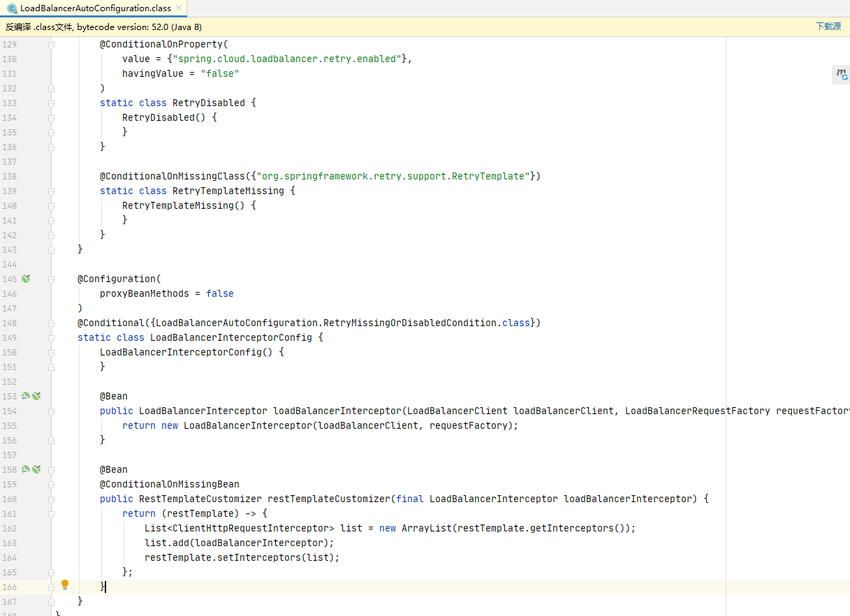The height and width of the screenshot is (616, 850).
Task: Collapse the RetryTemplateMissing class at line 139
Action: (51, 191)
